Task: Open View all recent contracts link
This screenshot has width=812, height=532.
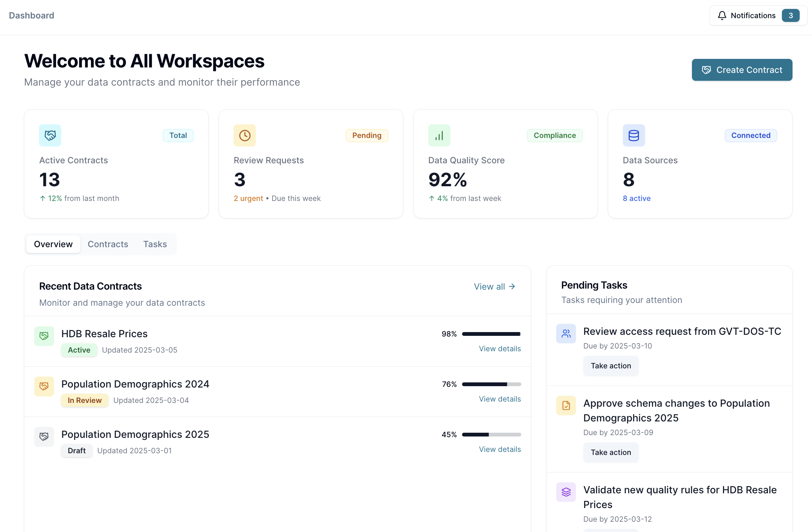Action: [494, 287]
